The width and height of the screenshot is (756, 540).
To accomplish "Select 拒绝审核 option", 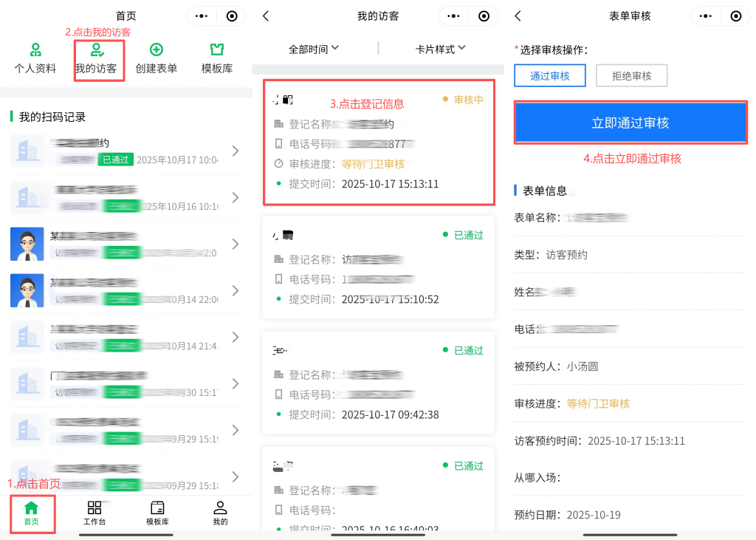I will click(x=631, y=76).
